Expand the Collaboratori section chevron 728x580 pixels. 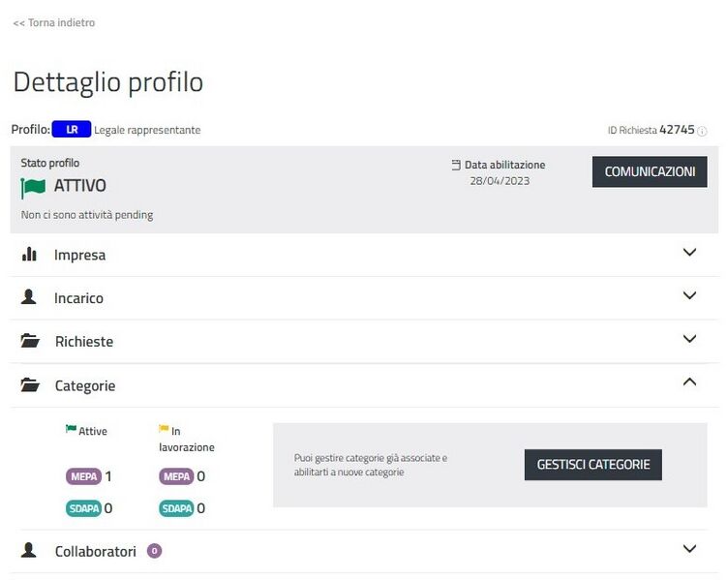pyautogui.click(x=689, y=549)
